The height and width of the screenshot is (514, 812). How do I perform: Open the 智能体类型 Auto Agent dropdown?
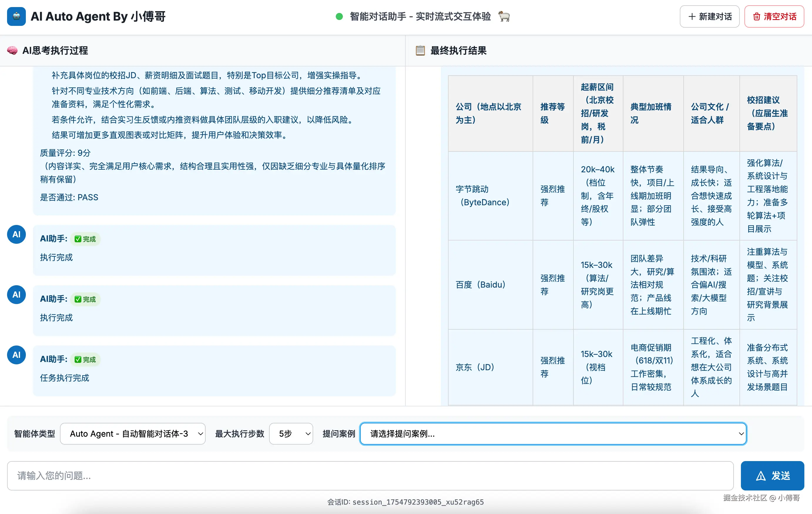(132, 434)
